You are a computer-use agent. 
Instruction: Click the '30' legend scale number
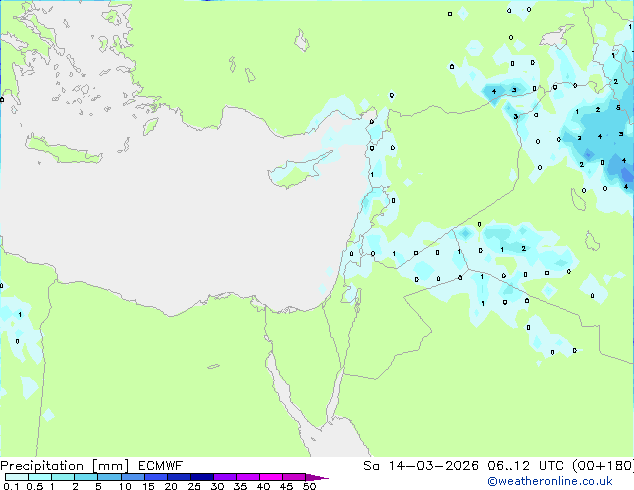[217, 486]
